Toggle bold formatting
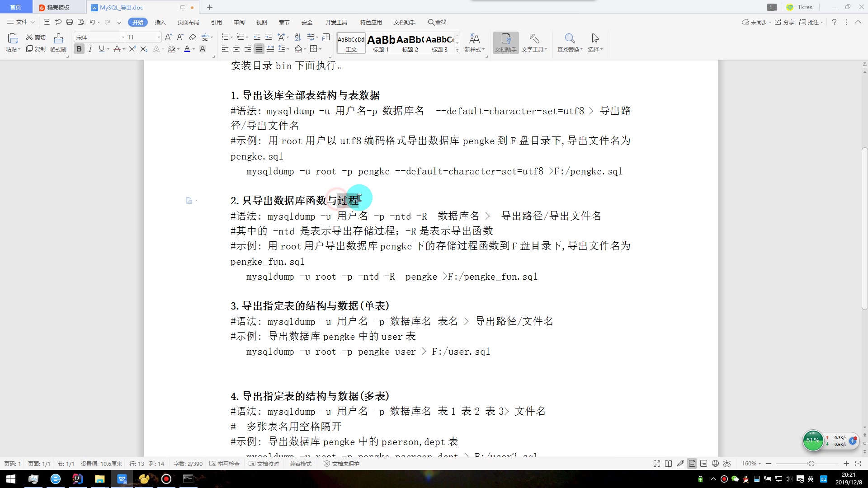This screenshot has height=488, width=868. 79,49
